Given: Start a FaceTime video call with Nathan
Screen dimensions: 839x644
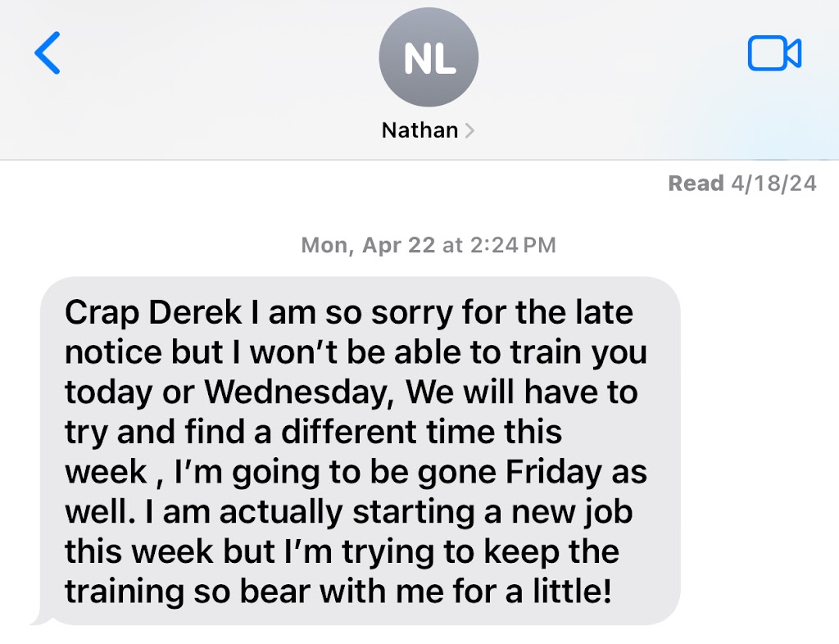Looking at the screenshot, I should (774, 54).
